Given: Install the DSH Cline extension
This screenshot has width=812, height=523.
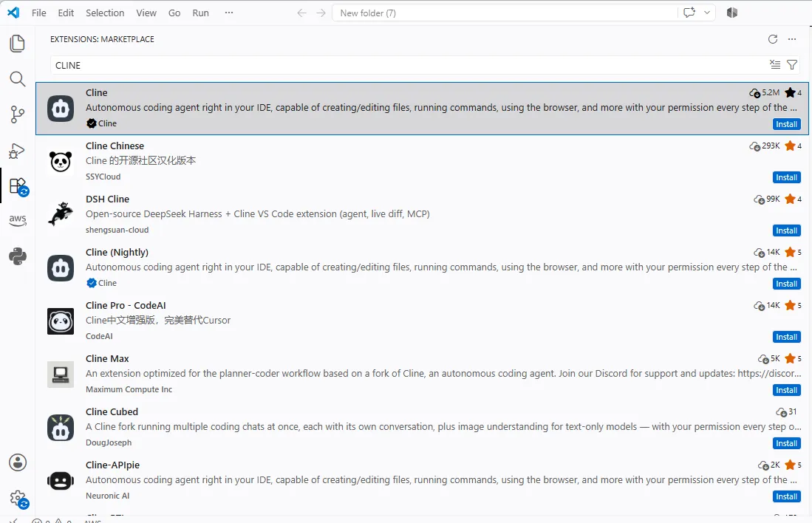Looking at the screenshot, I should (x=786, y=230).
